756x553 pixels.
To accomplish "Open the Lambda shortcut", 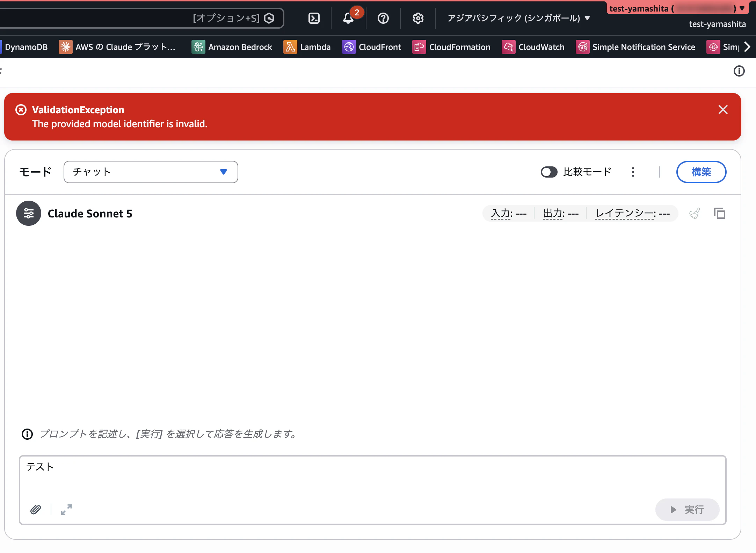I will [x=307, y=47].
